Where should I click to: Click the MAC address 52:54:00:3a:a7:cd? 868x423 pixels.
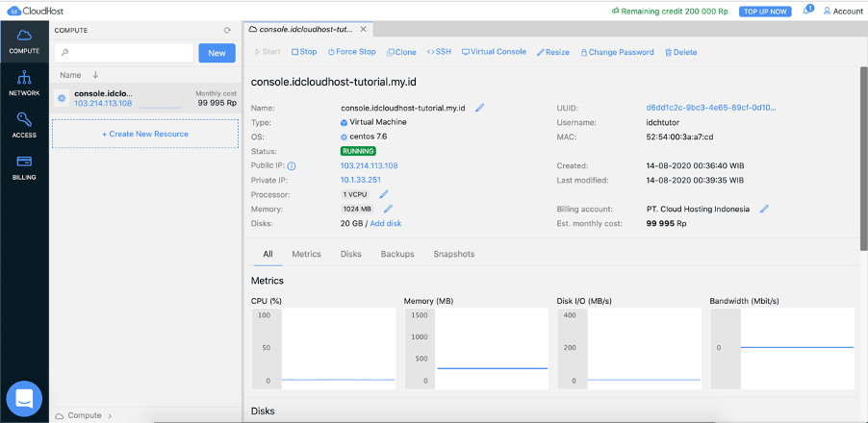click(x=679, y=137)
